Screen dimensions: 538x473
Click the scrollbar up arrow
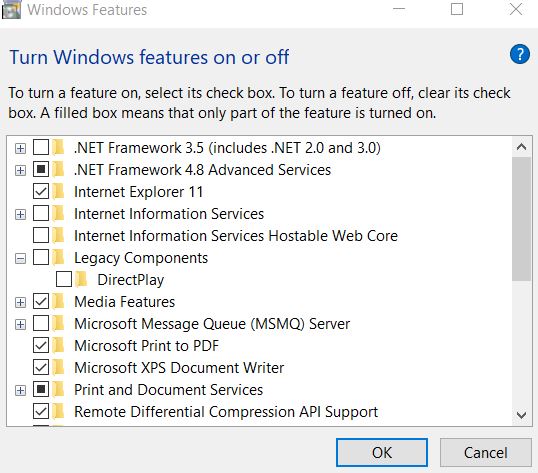click(521, 147)
